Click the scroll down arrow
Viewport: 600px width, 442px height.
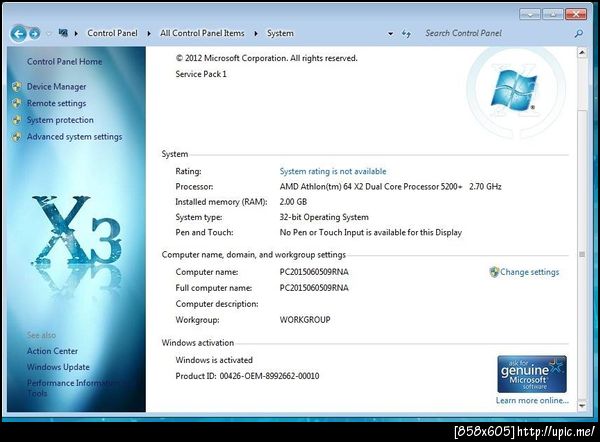pyautogui.click(x=582, y=406)
